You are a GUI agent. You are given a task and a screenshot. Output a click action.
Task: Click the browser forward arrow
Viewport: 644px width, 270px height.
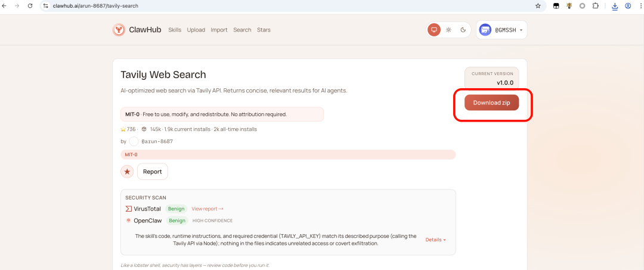17,6
